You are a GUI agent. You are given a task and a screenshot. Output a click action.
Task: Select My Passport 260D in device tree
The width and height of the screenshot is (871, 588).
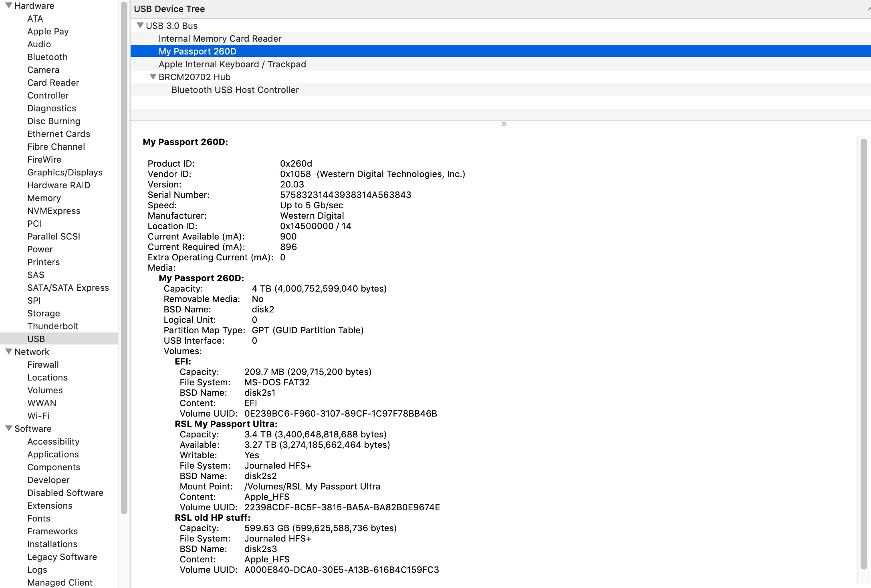click(501, 51)
